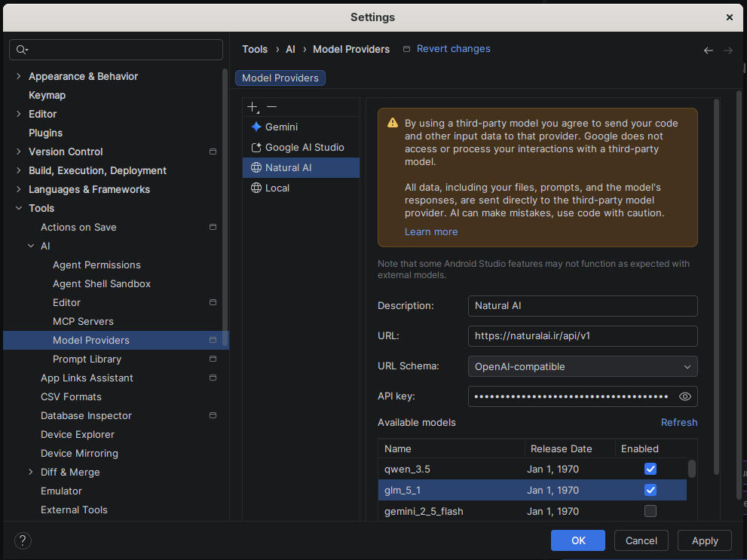Open help with the question mark icon
747x560 pixels.
pyautogui.click(x=23, y=540)
